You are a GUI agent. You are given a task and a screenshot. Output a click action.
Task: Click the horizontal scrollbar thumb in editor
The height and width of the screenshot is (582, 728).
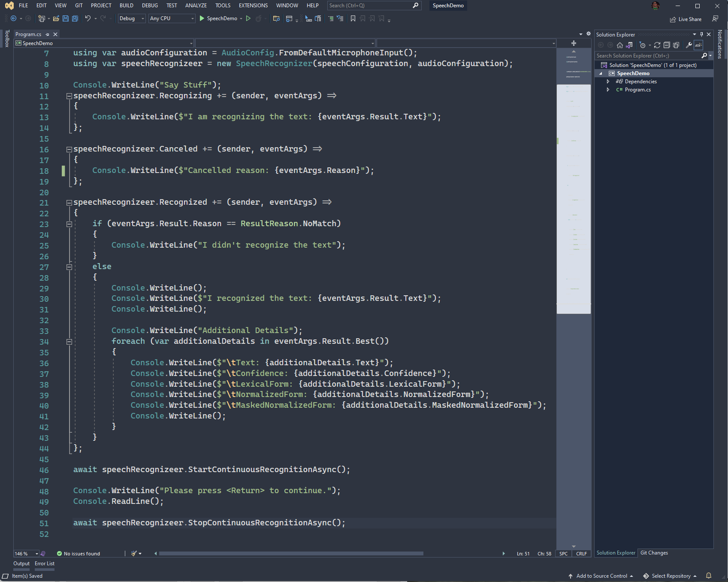click(x=291, y=554)
